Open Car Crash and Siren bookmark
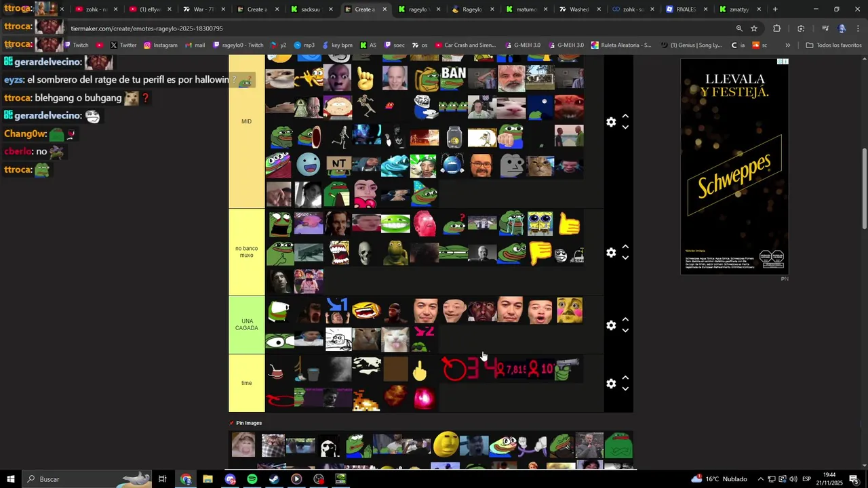The height and width of the screenshot is (488, 868). tap(465, 45)
